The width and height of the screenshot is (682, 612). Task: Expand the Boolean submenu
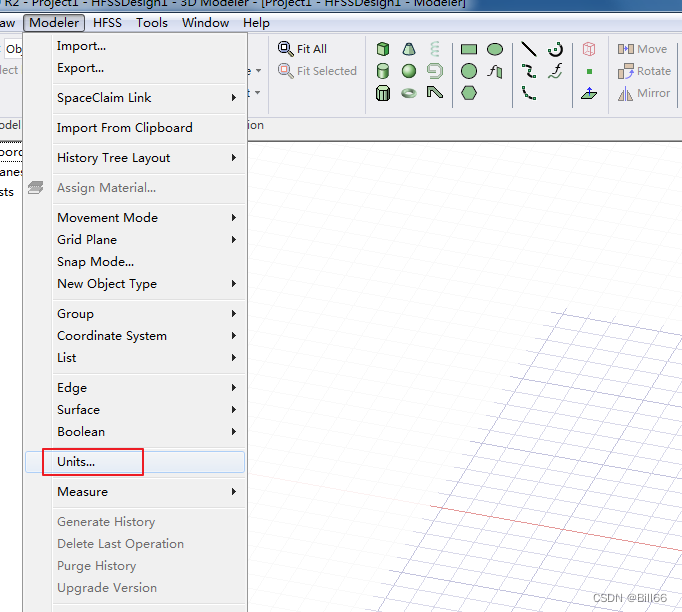coord(135,432)
